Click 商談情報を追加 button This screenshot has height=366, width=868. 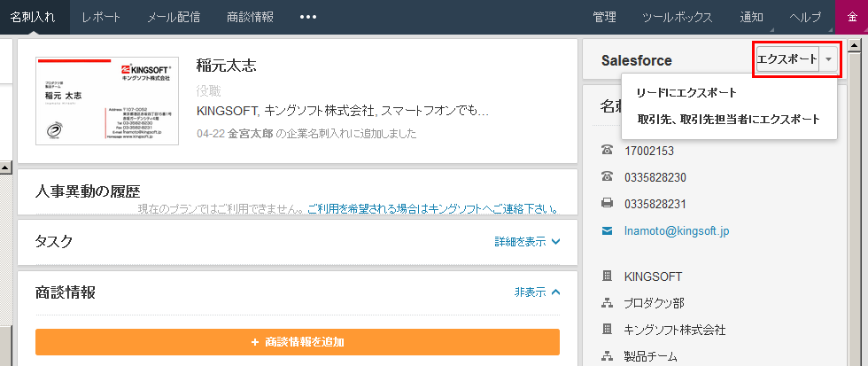pyautogui.click(x=298, y=342)
